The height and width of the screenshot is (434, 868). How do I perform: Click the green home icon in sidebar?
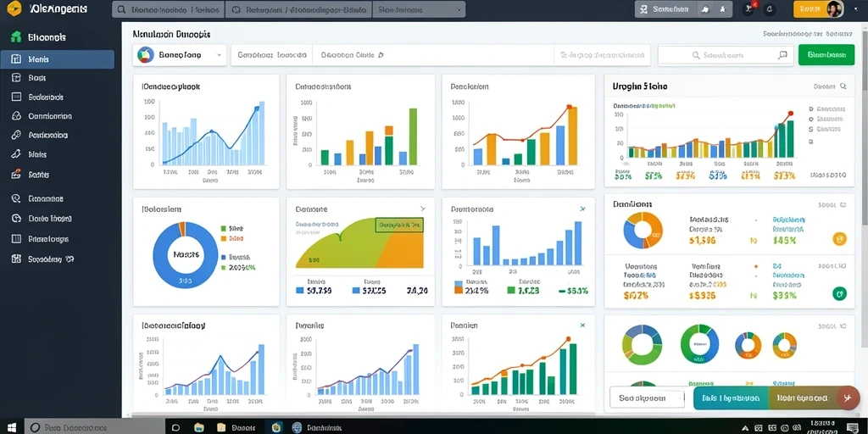[x=16, y=37]
